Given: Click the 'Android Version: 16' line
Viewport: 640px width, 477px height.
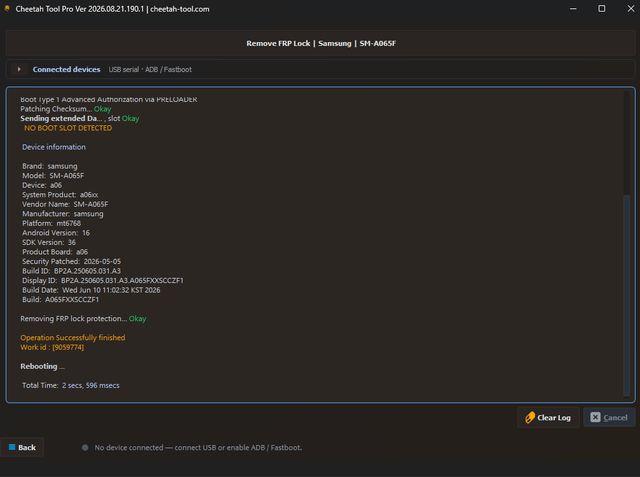Looking at the screenshot, I should click(56, 233).
